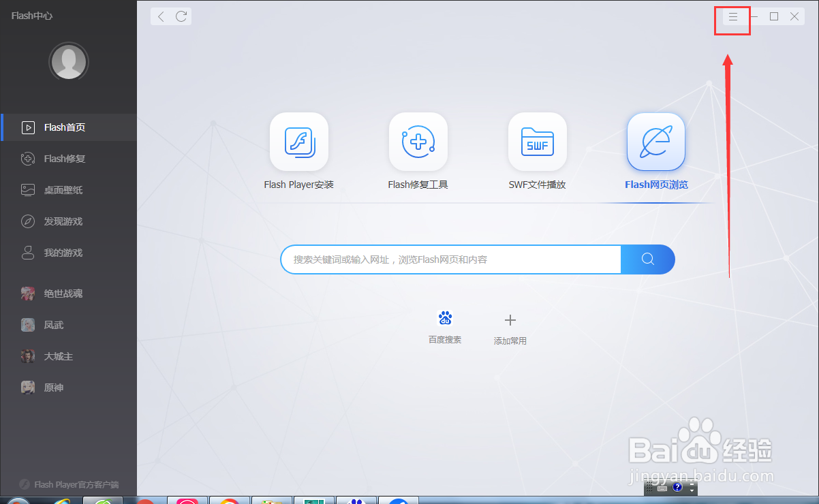Launch 绝世战魂 game from sidebar

[x=69, y=294]
